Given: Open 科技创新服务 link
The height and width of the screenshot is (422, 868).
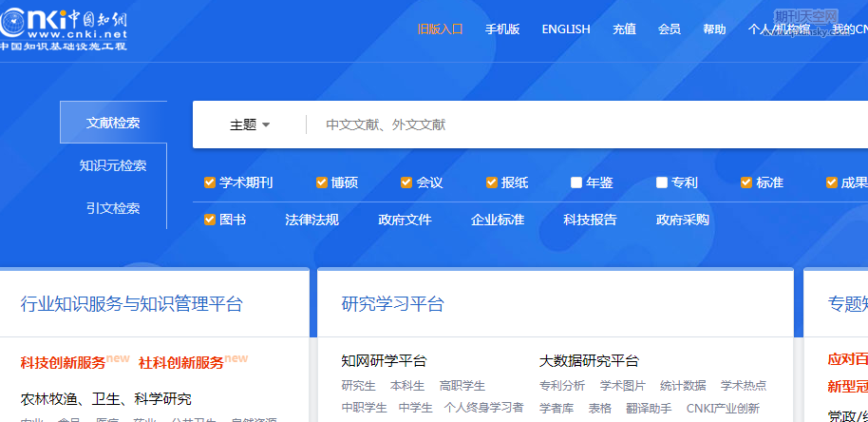Looking at the screenshot, I should click(x=63, y=362).
